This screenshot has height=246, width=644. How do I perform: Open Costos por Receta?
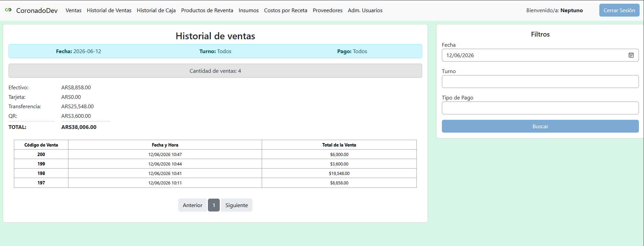pyautogui.click(x=286, y=10)
